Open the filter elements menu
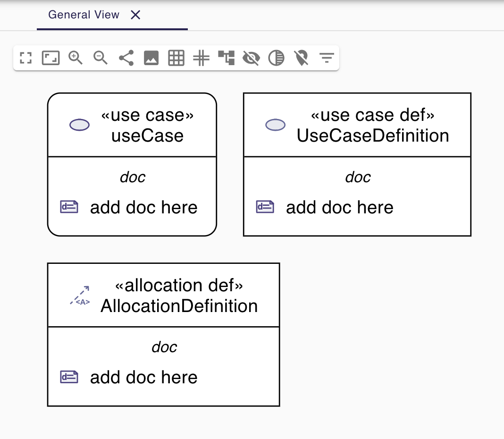This screenshot has height=439, width=504. click(327, 58)
